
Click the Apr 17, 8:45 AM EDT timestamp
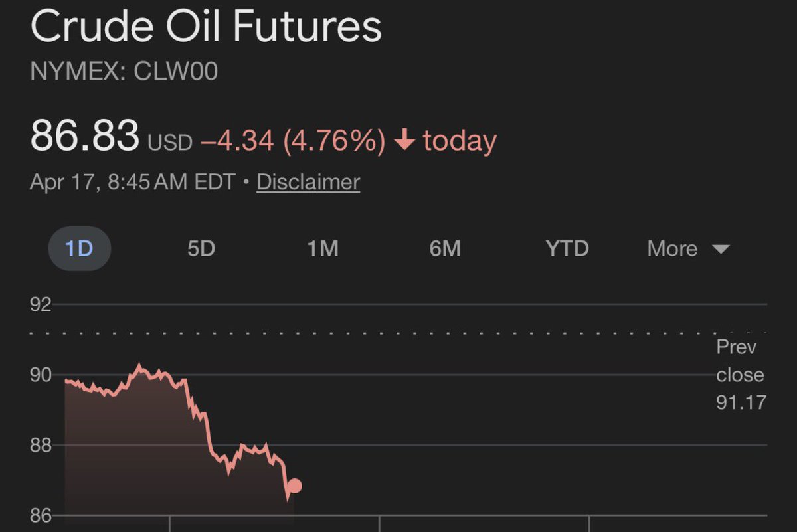pyautogui.click(x=132, y=182)
